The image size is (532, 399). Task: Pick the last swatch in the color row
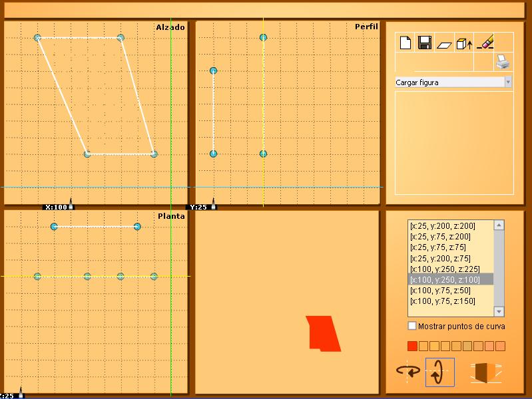click(x=500, y=346)
